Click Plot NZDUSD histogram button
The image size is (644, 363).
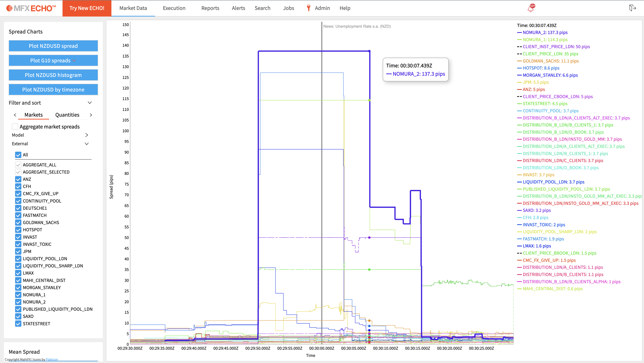point(53,75)
